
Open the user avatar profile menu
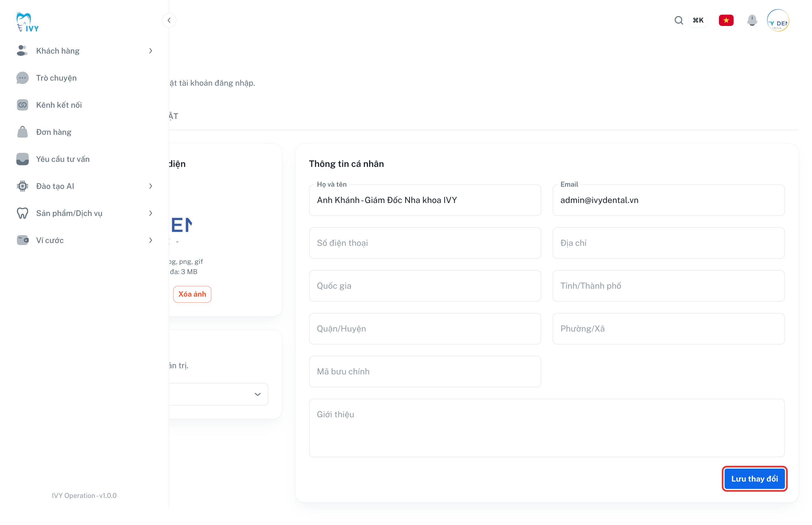point(778,21)
